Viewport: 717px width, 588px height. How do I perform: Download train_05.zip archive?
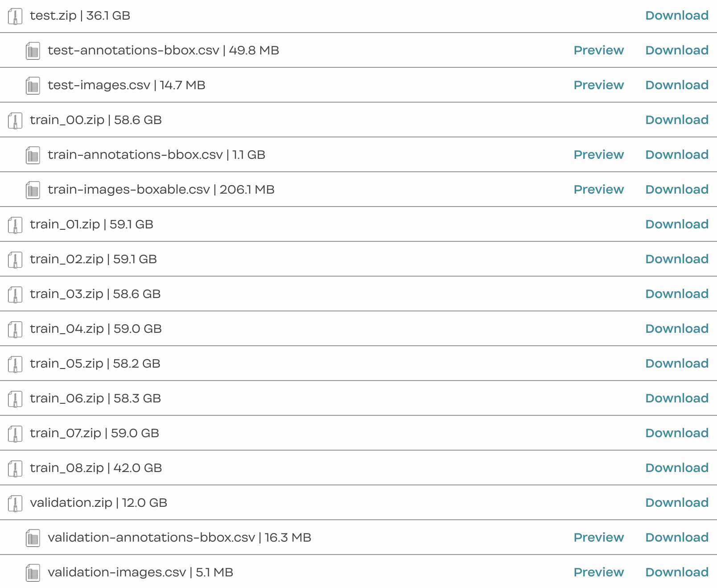click(x=676, y=364)
